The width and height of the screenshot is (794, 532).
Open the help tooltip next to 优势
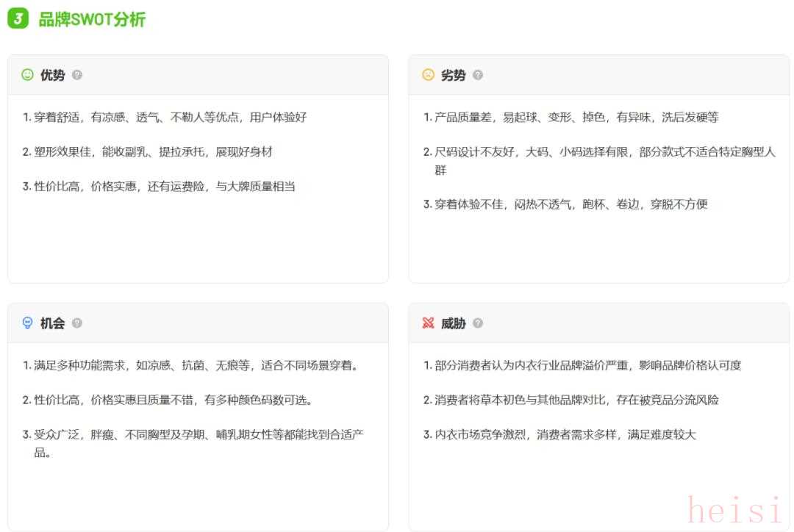(77, 75)
